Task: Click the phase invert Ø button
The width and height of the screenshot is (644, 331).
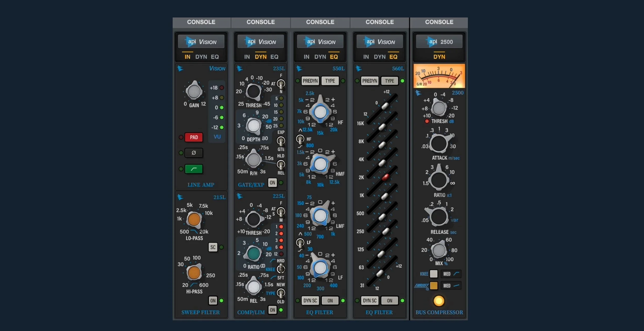Action: pyautogui.click(x=194, y=153)
